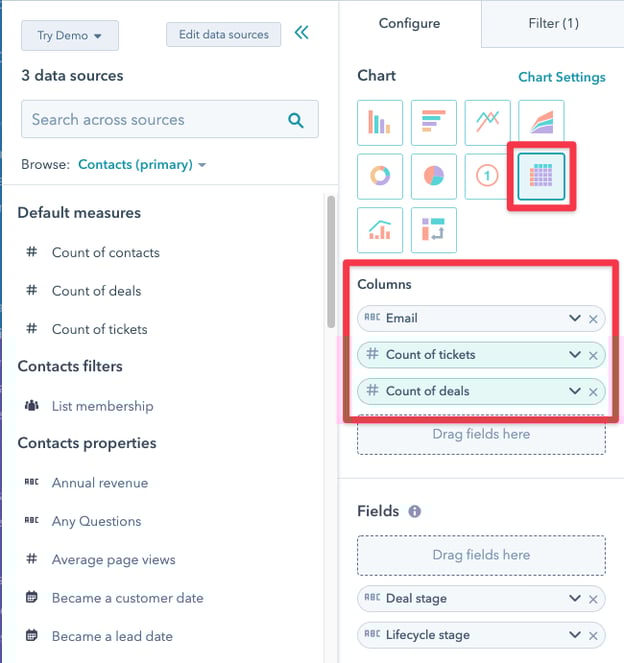Choose the line chart type
Screen dimensions: 624x663
(x=487, y=123)
